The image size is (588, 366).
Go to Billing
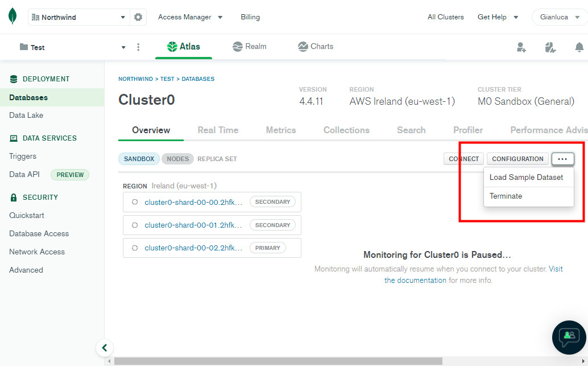250,17
